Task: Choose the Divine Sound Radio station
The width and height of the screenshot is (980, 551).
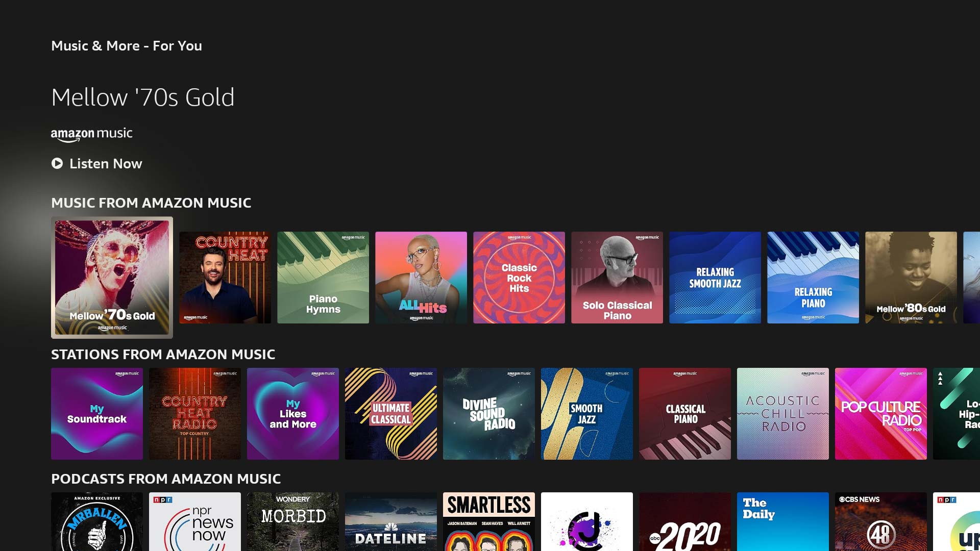Action: [489, 414]
